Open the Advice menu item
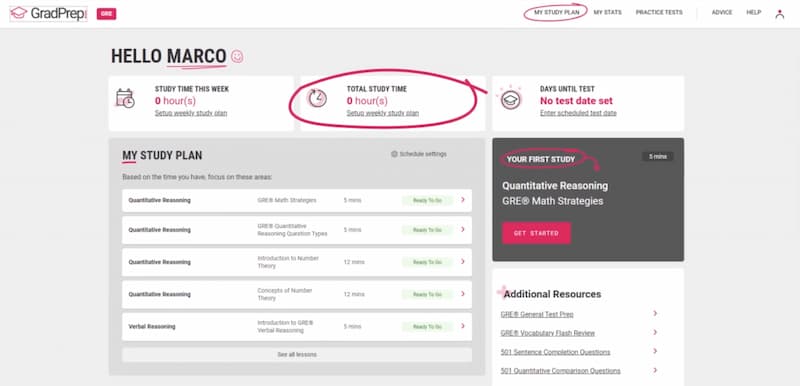The image size is (800, 386). click(721, 12)
